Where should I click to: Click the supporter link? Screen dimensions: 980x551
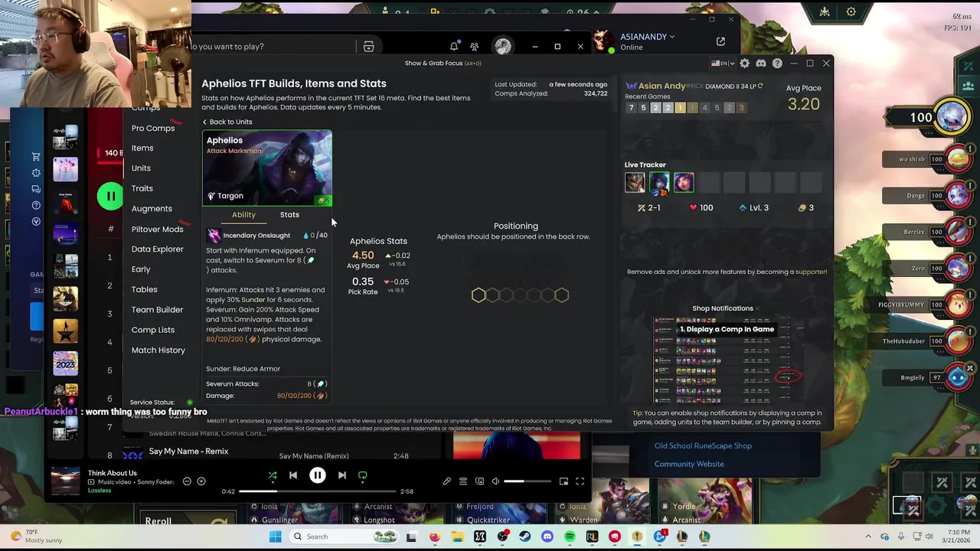tap(810, 272)
